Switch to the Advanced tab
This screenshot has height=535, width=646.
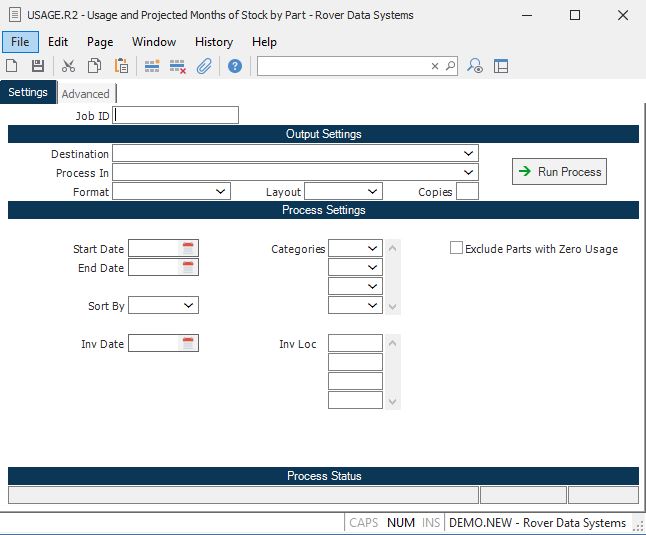coord(86,94)
